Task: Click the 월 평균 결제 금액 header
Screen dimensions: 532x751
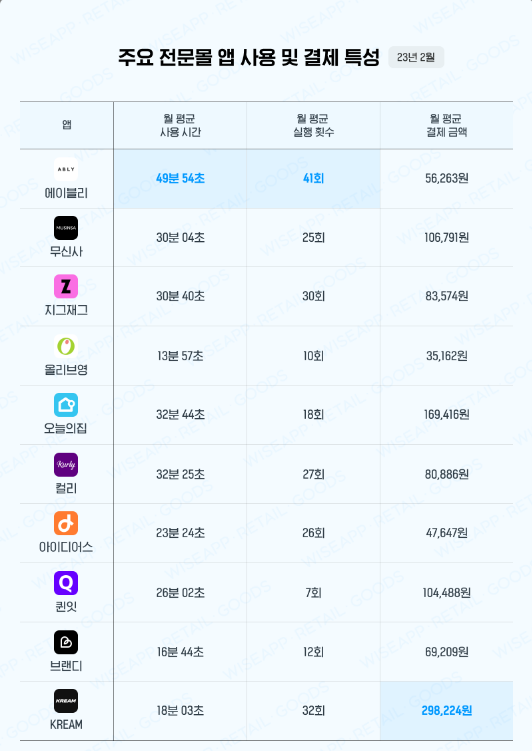Action: point(446,125)
